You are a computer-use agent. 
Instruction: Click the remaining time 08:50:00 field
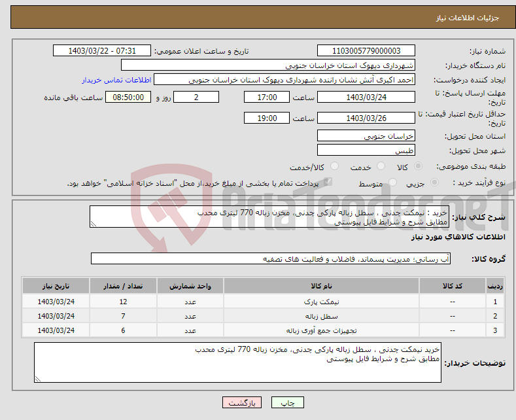128,97
